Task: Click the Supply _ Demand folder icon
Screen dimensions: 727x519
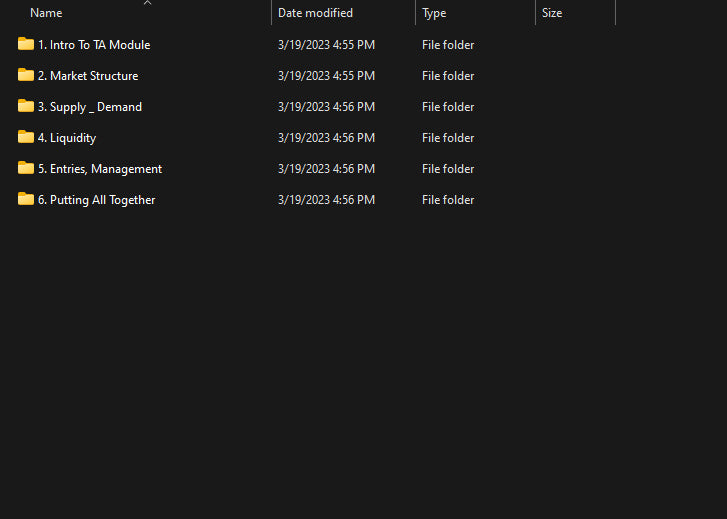Action: click(x=26, y=106)
